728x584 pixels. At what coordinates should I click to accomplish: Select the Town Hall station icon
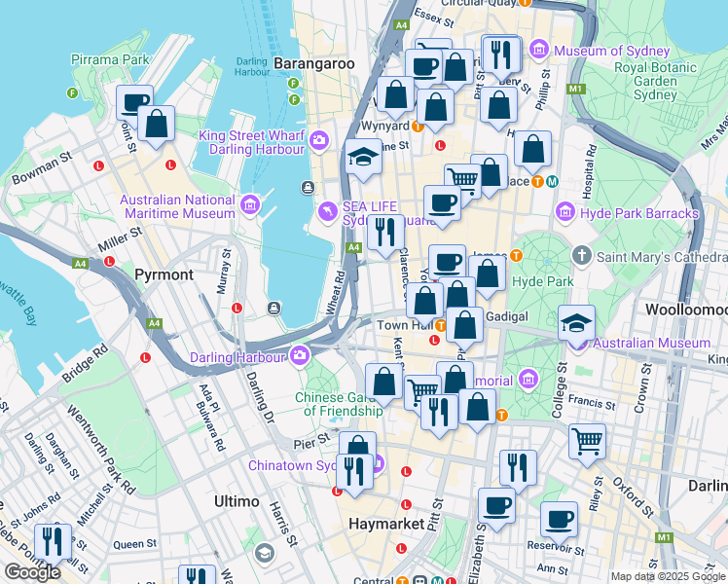441,325
